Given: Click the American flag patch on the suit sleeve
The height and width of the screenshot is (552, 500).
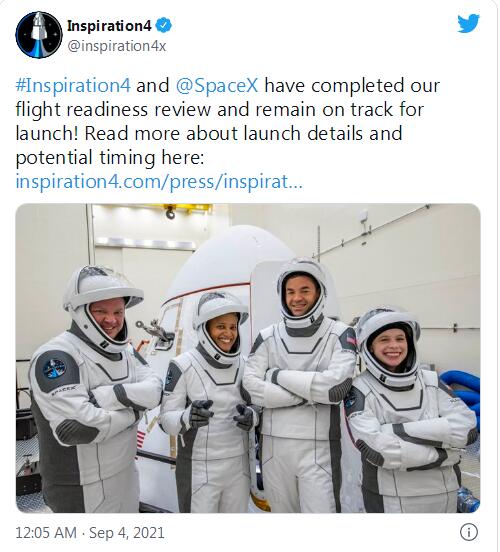Looking at the screenshot, I should 351,340.
